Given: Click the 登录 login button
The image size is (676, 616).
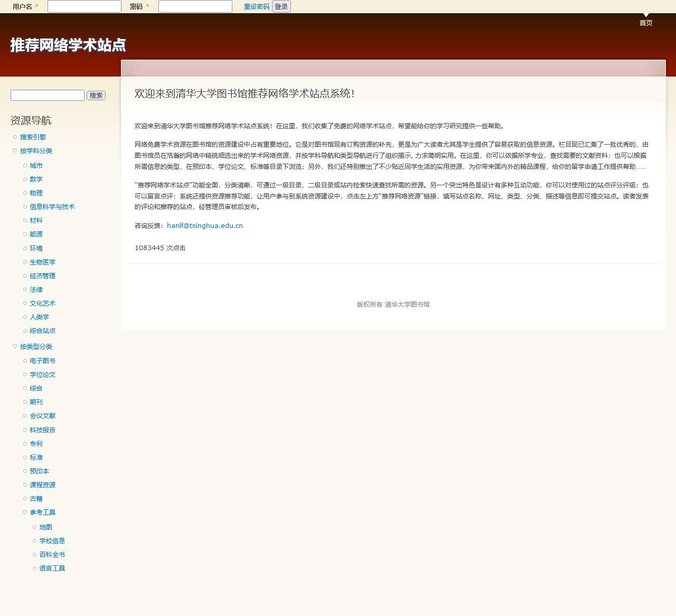Looking at the screenshot, I should [281, 7].
